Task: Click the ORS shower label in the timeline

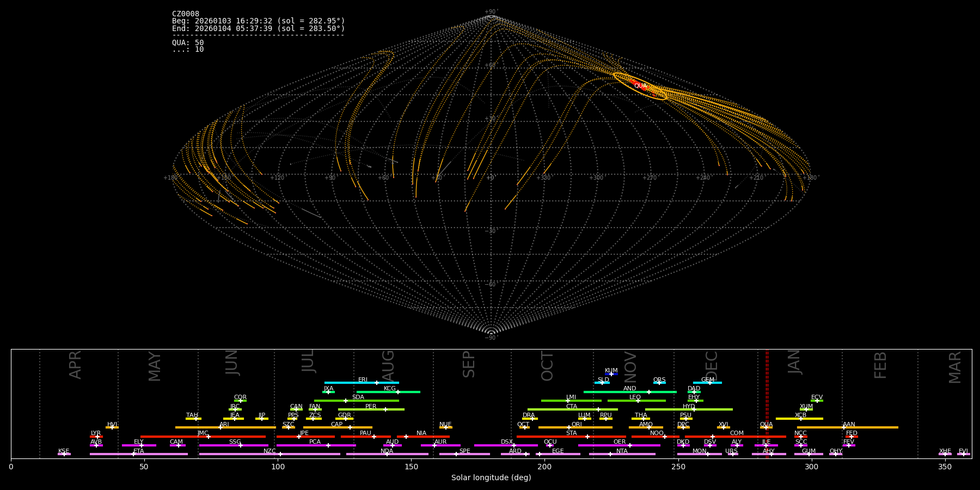Action: (x=659, y=380)
